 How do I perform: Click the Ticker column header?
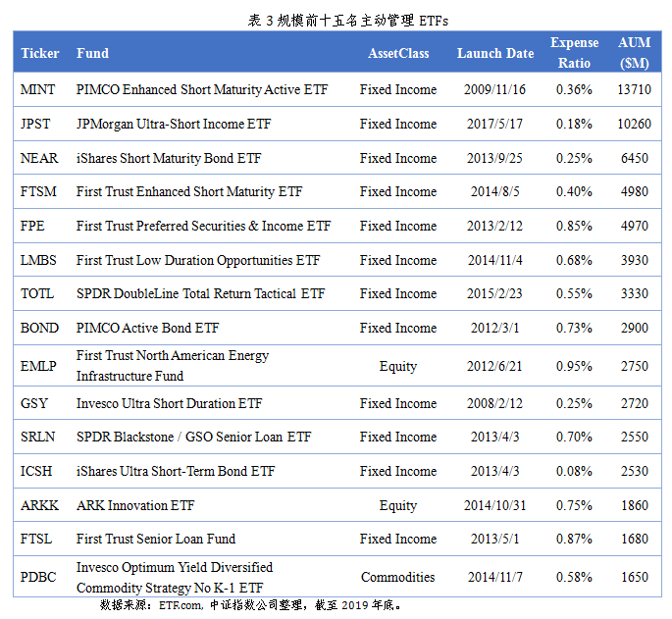tap(40, 53)
